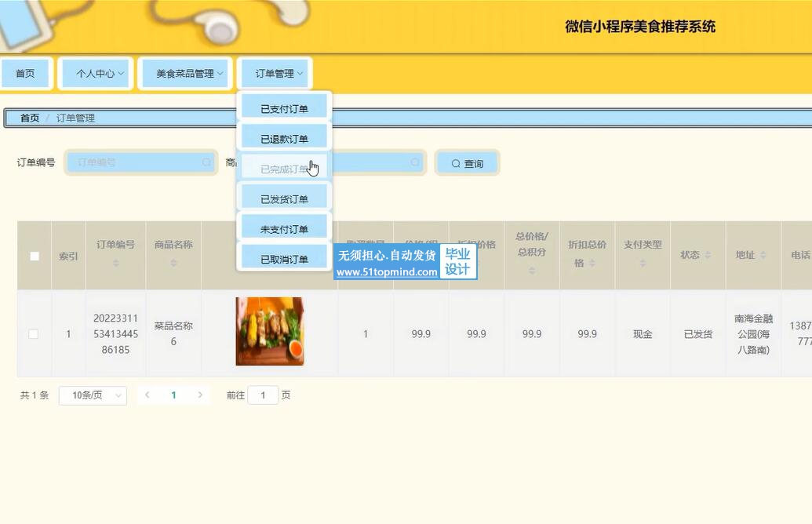The height and width of the screenshot is (524, 812).
Task: Click 首页 link in the breadcrumb
Action: 30,118
